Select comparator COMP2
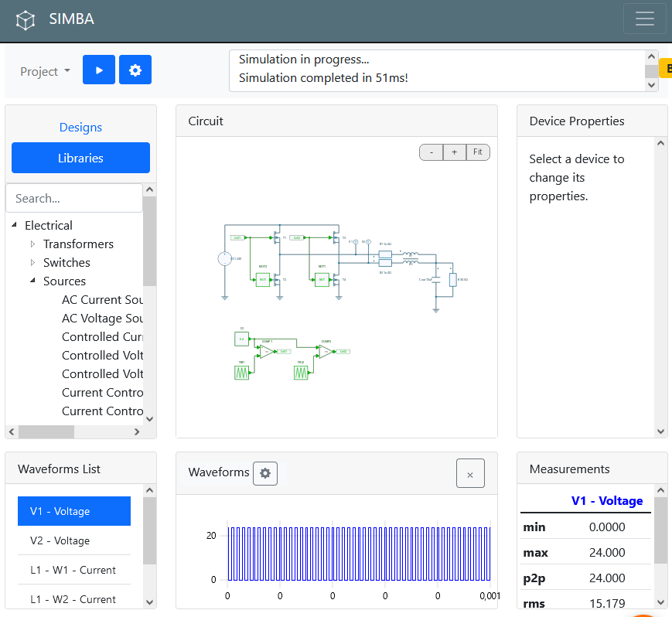 coord(326,352)
